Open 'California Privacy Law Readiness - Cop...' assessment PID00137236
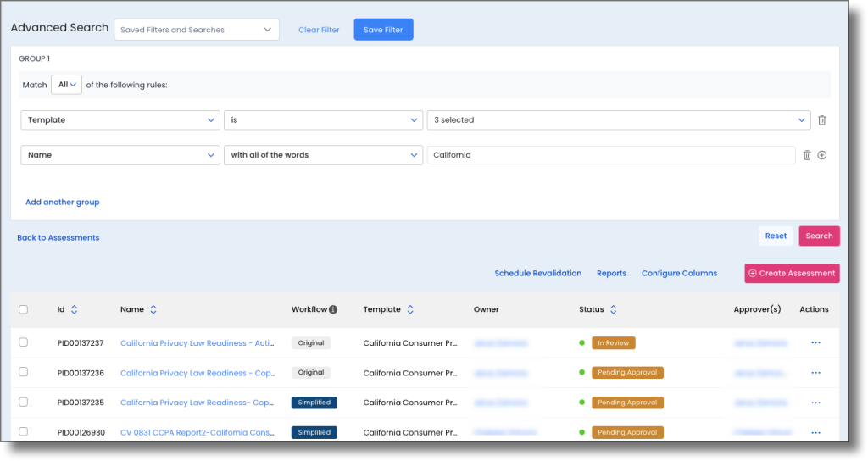The image size is (868, 461). [198, 373]
